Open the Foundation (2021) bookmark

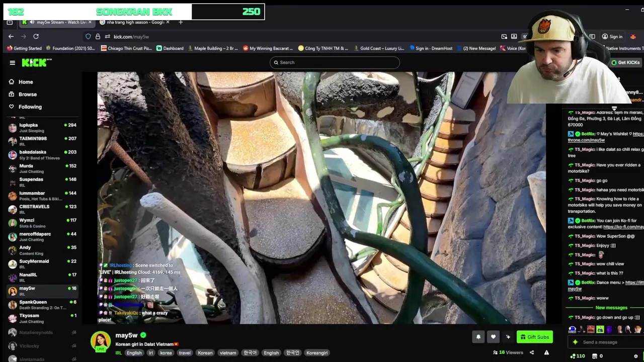click(x=70, y=48)
